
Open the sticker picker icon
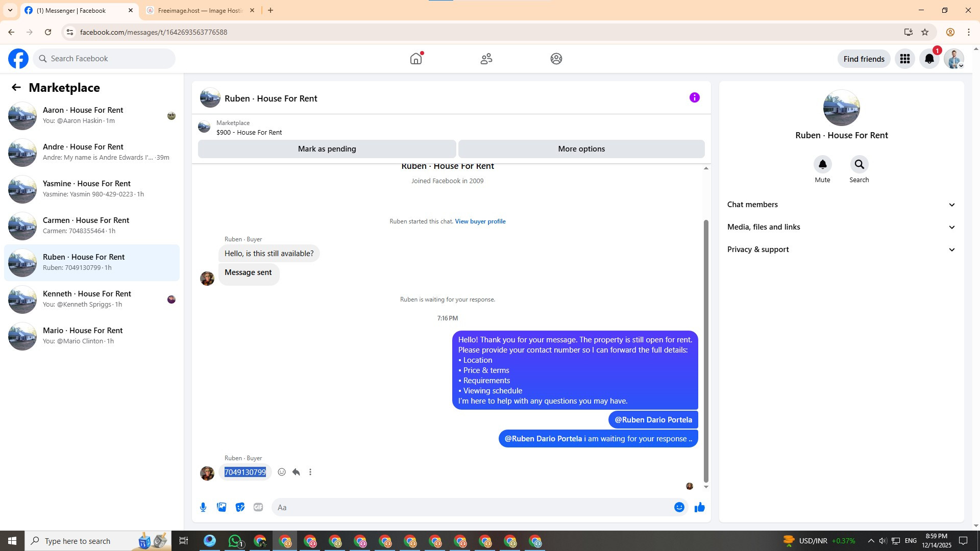tap(240, 507)
